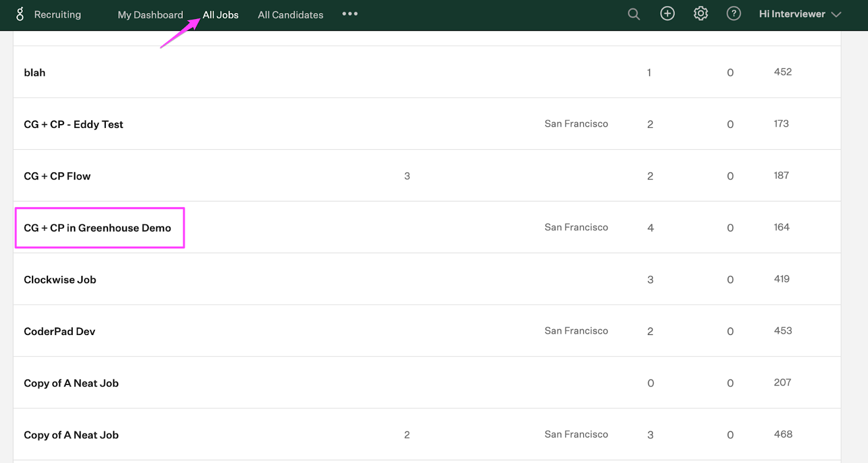Open the blah job
The image size is (868, 463).
(35, 73)
